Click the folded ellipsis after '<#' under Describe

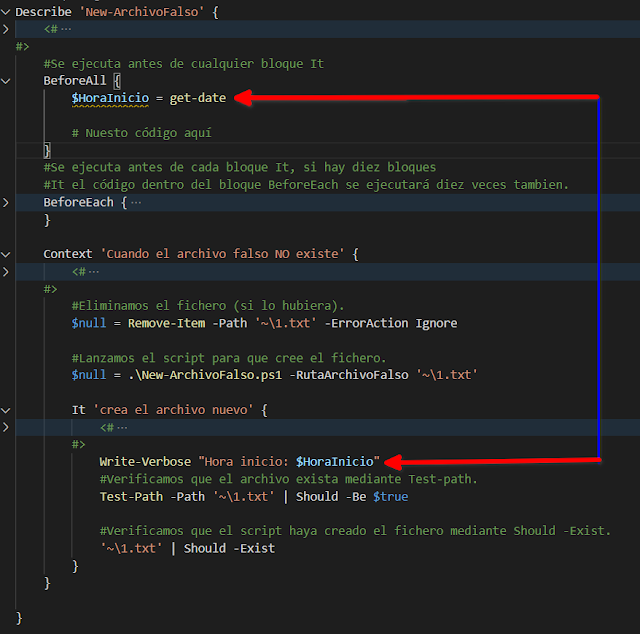[66, 29]
